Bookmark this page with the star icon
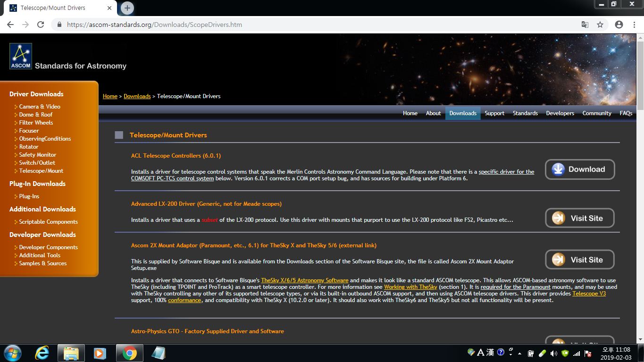The height and width of the screenshot is (362, 644). (600, 25)
